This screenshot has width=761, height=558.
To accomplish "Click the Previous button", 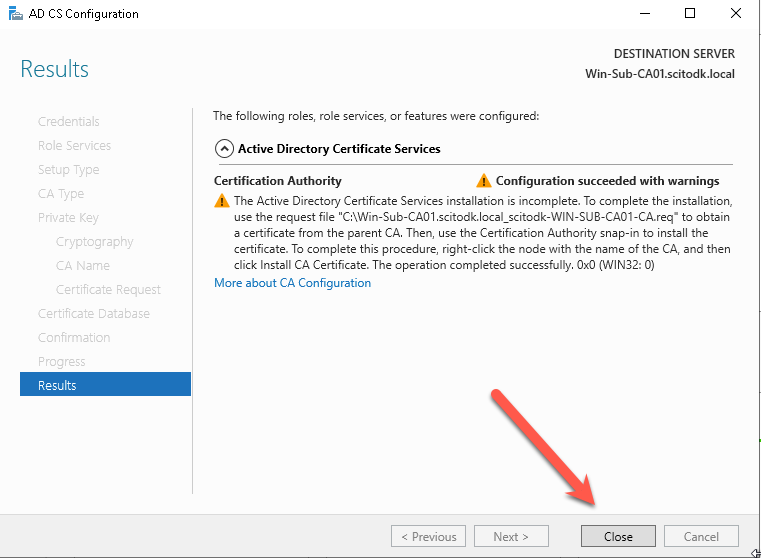I will (x=428, y=536).
